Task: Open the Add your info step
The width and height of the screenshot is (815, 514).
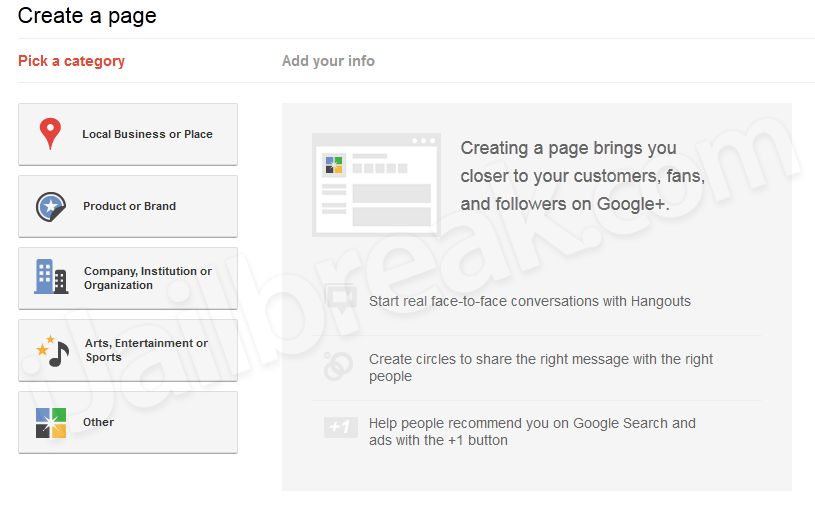Action: click(328, 61)
